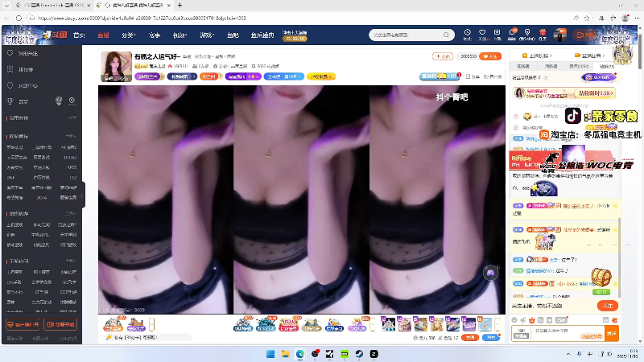Screen dimensions: 644x362
Task: Click the round purple widget on video
Action: tap(490, 273)
